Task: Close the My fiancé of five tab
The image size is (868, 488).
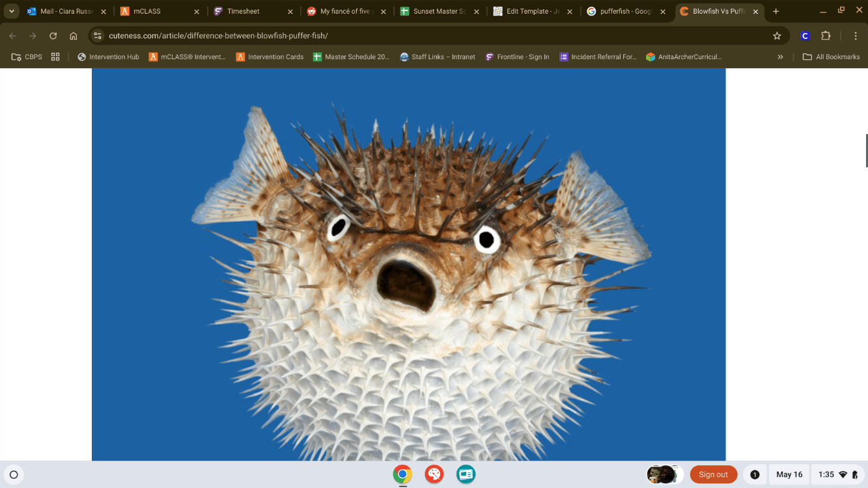Action: tap(383, 12)
